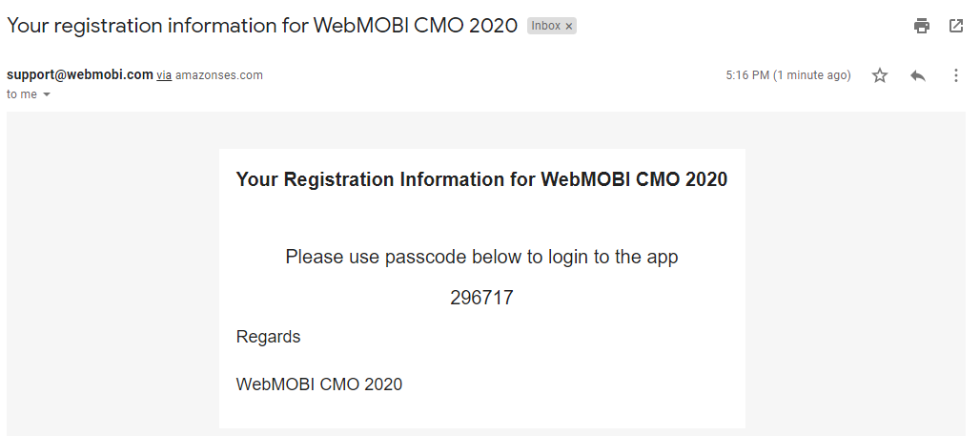Click the passcode 296717

point(481,298)
